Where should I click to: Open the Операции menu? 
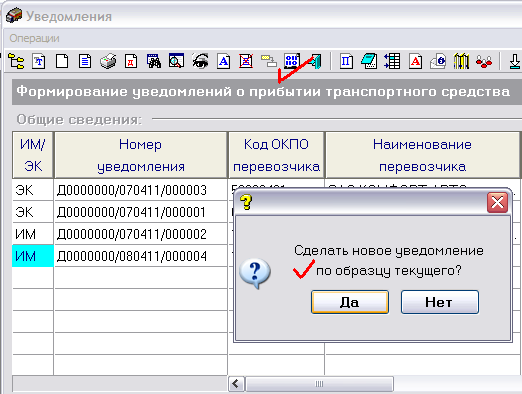34,38
